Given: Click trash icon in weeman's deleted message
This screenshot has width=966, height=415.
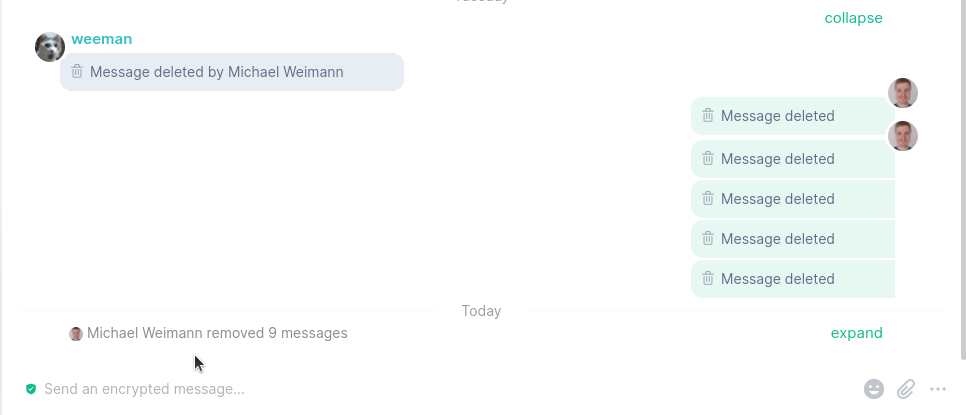Looking at the screenshot, I should pyautogui.click(x=77, y=71).
